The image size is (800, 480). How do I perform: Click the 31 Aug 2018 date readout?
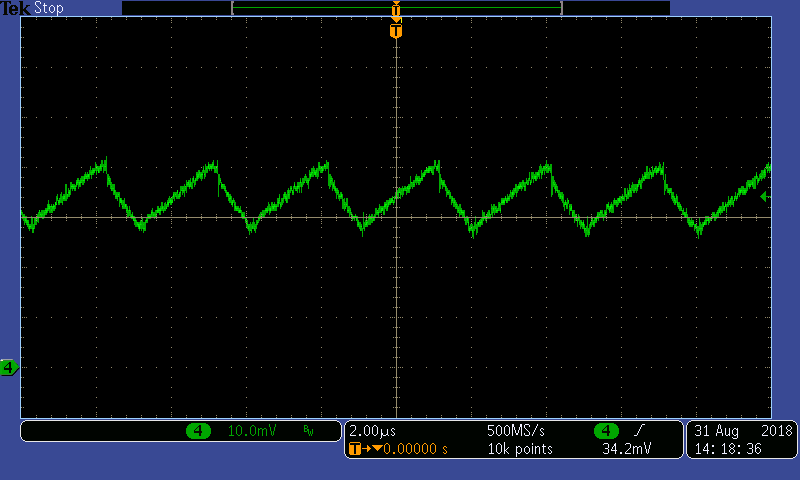pyautogui.click(x=743, y=431)
